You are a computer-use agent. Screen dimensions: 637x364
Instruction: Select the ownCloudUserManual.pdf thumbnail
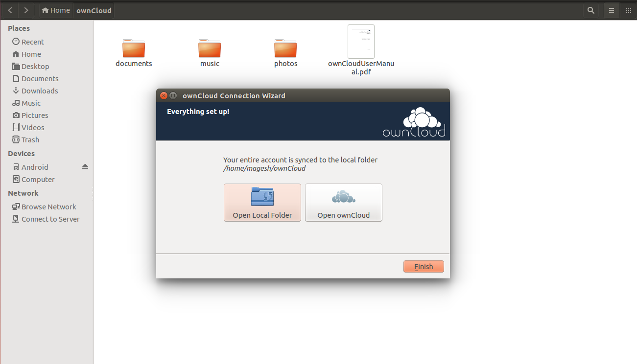[x=361, y=42]
